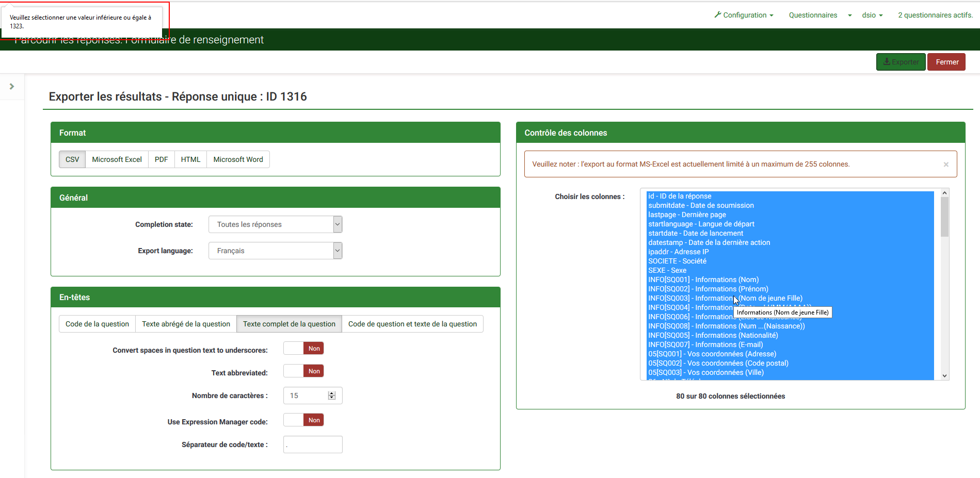Toggle the Text abbreviated switch
This screenshot has height=478, width=980.
[x=303, y=371]
